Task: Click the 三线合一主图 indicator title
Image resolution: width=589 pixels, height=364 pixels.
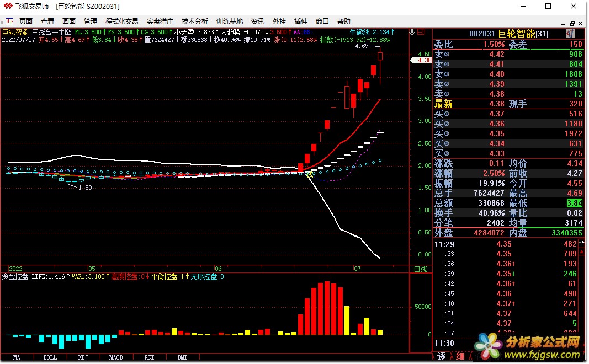Action: click(x=51, y=33)
